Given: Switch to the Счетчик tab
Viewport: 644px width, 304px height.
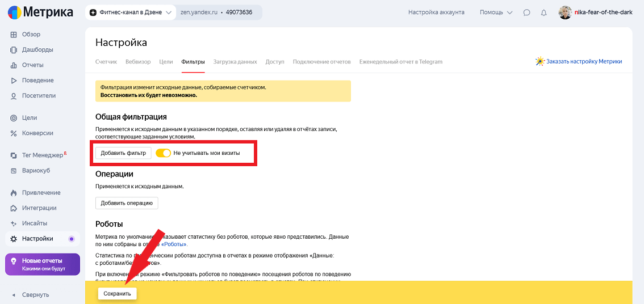Looking at the screenshot, I should pos(106,62).
